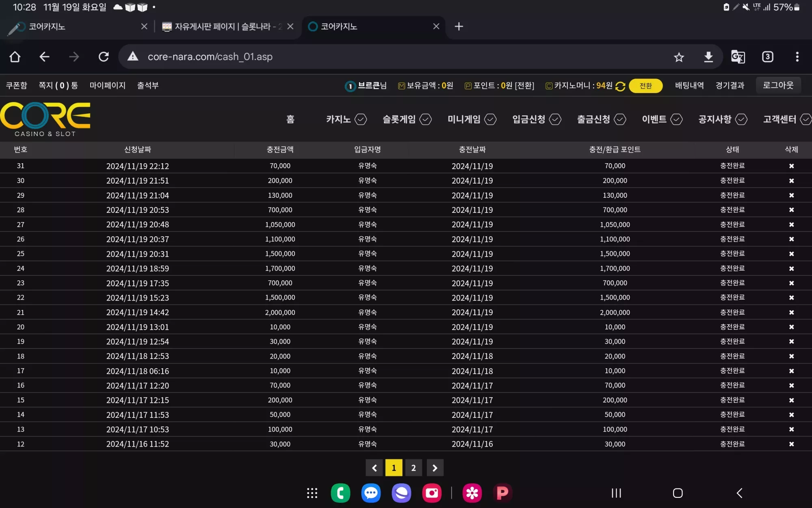Delete record number 12
The width and height of the screenshot is (812, 508).
pos(791,444)
